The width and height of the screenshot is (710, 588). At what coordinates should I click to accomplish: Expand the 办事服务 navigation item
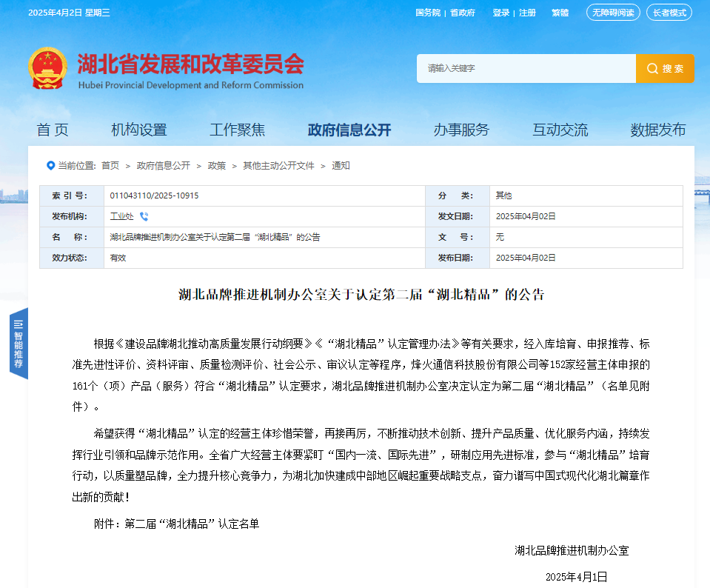coord(461,130)
